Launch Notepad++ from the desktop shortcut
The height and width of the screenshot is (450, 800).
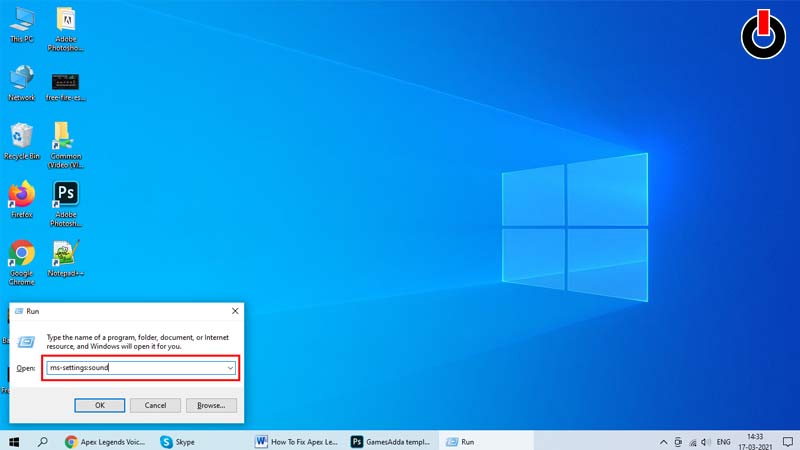tap(66, 259)
